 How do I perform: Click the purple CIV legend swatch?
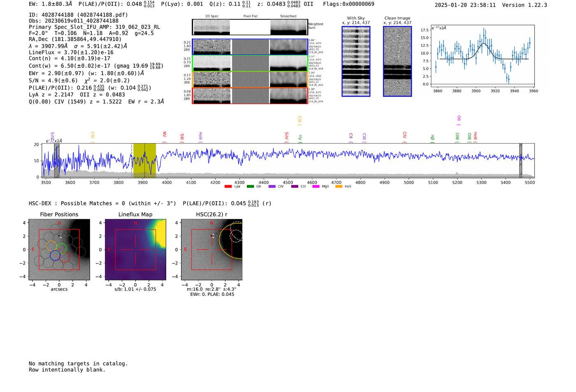(272, 187)
